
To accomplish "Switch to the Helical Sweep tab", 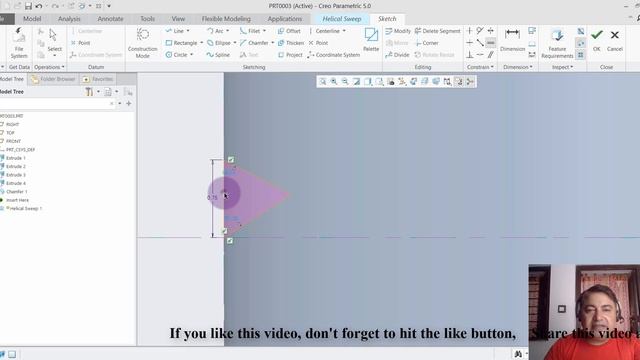I will [342, 19].
